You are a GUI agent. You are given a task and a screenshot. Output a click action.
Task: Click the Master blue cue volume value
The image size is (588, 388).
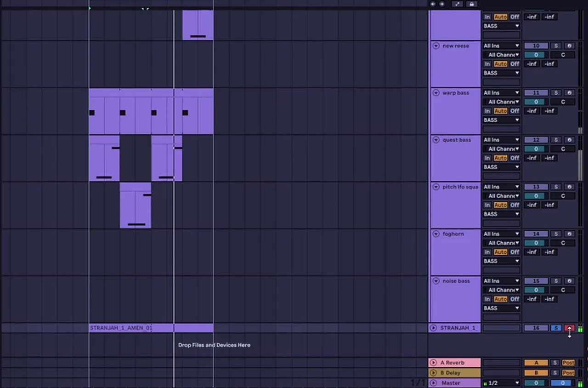[x=563, y=383]
